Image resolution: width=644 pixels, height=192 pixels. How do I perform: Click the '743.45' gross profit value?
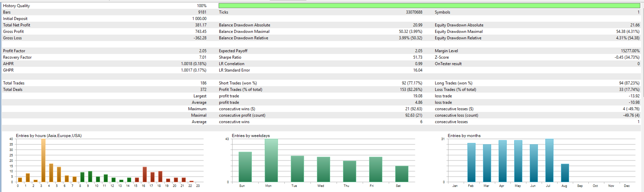[201, 32]
